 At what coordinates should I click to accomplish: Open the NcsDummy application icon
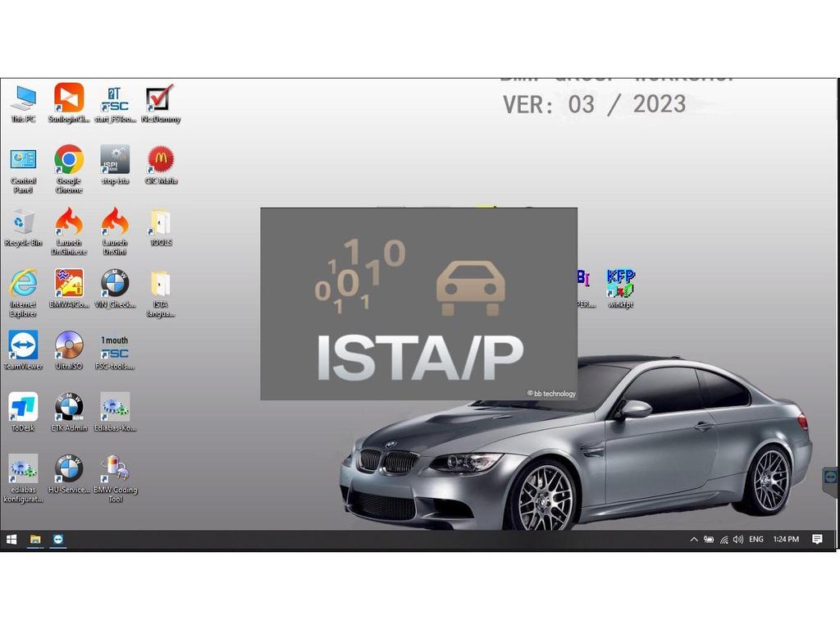(x=159, y=98)
